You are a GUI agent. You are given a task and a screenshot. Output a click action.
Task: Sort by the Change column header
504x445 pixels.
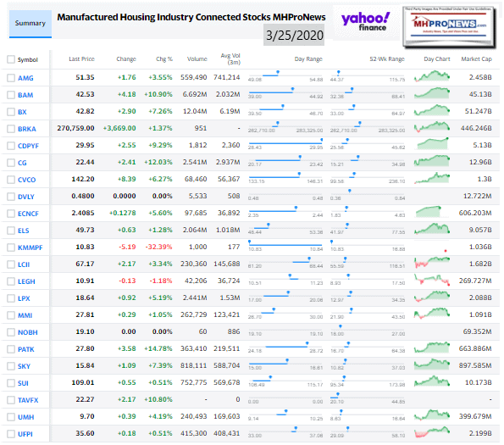(126, 59)
